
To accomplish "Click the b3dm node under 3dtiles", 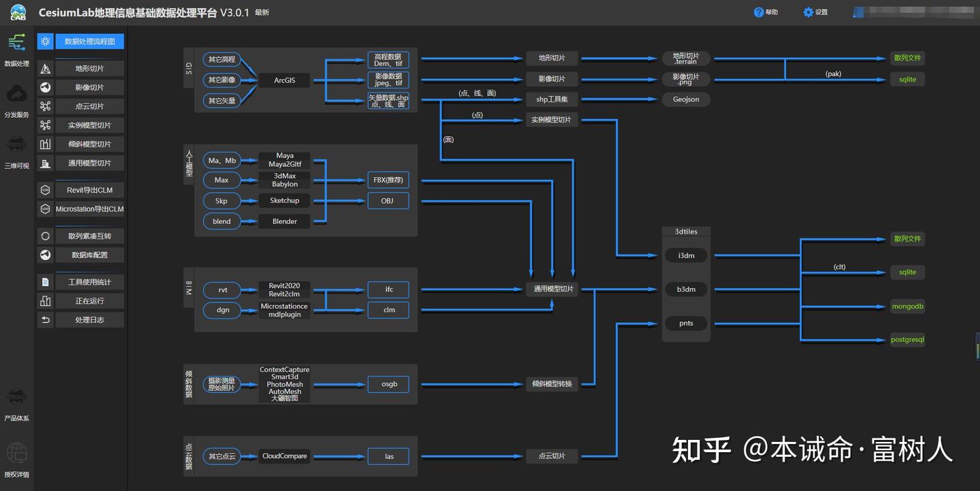I will pos(686,289).
